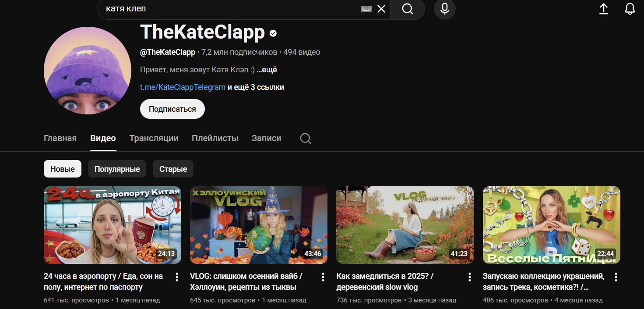Click the 22:44 duration badge

[605, 253]
